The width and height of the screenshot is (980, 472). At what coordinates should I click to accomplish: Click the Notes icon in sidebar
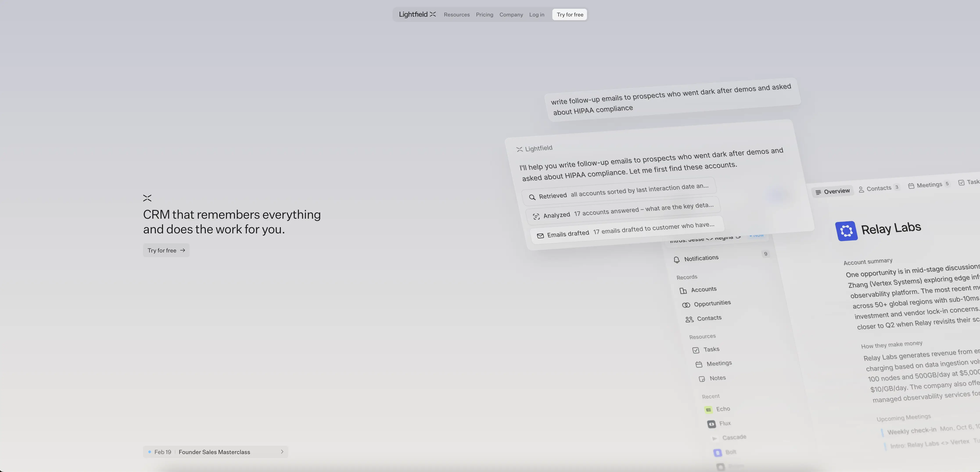[x=702, y=379]
